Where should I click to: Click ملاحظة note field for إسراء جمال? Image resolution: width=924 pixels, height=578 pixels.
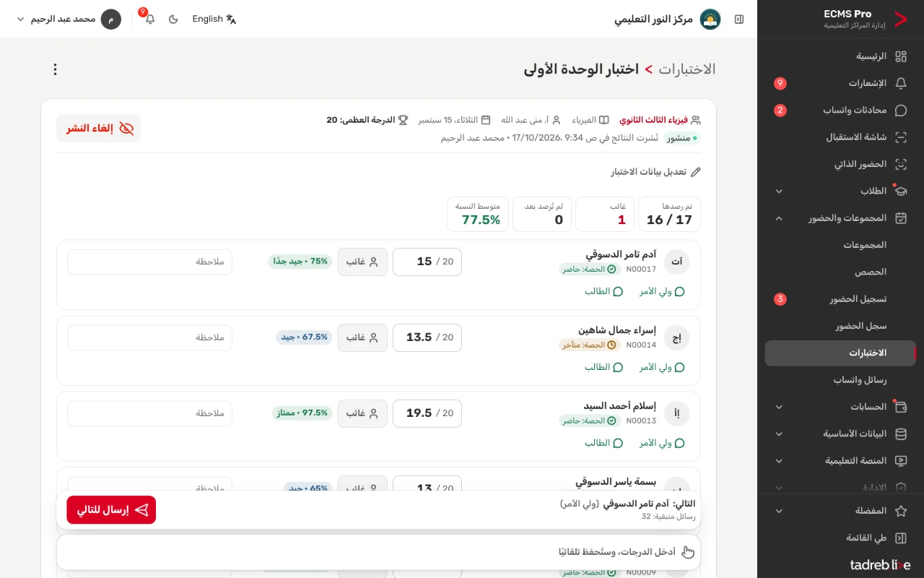(149, 337)
